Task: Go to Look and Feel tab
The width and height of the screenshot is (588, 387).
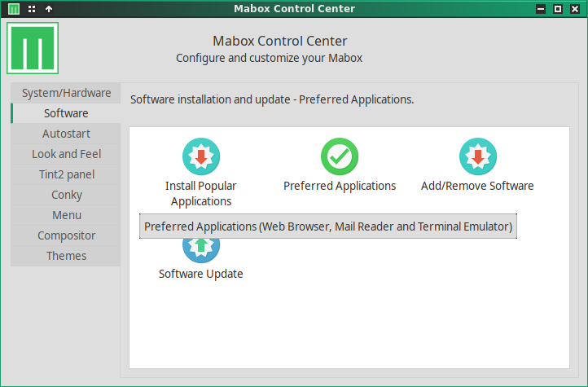Action: (x=66, y=154)
